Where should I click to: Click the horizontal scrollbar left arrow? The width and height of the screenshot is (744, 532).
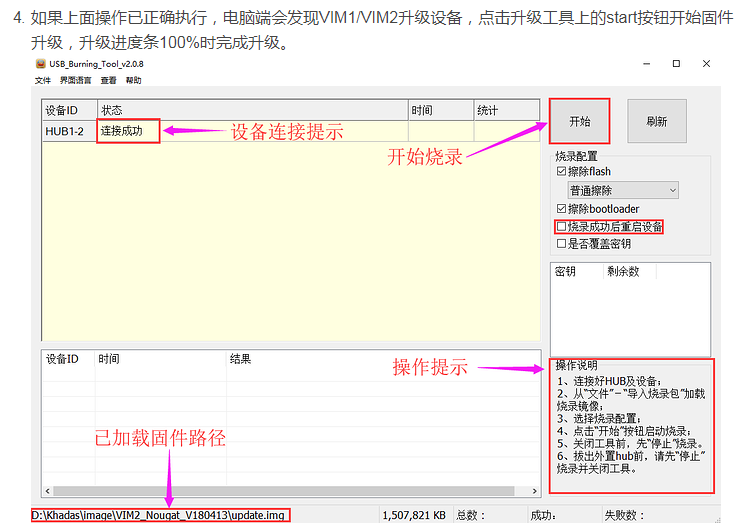click(47, 491)
